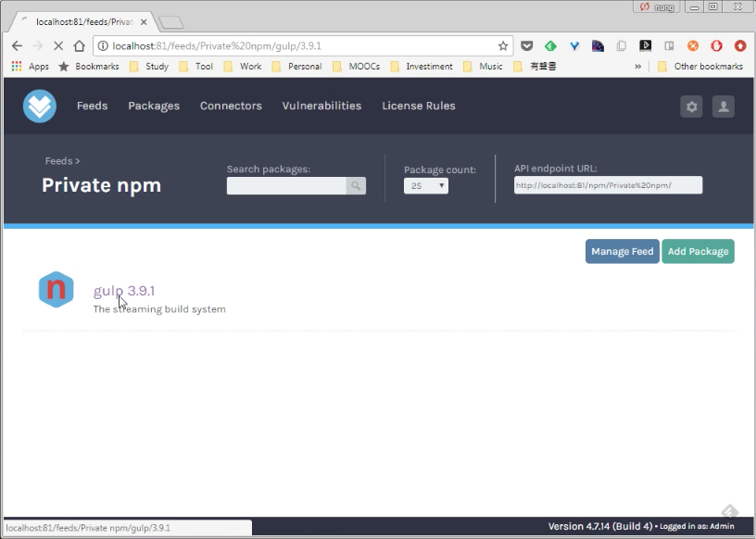Open a new browser tab
Image resolution: width=756 pixels, height=539 pixels.
pos(170,22)
